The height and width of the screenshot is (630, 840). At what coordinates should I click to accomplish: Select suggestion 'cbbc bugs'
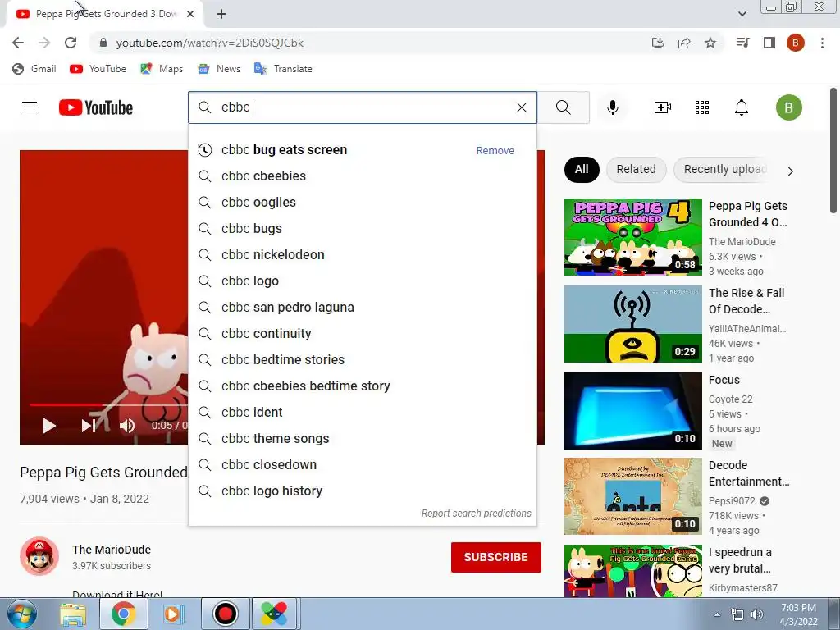click(x=362, y=228)
